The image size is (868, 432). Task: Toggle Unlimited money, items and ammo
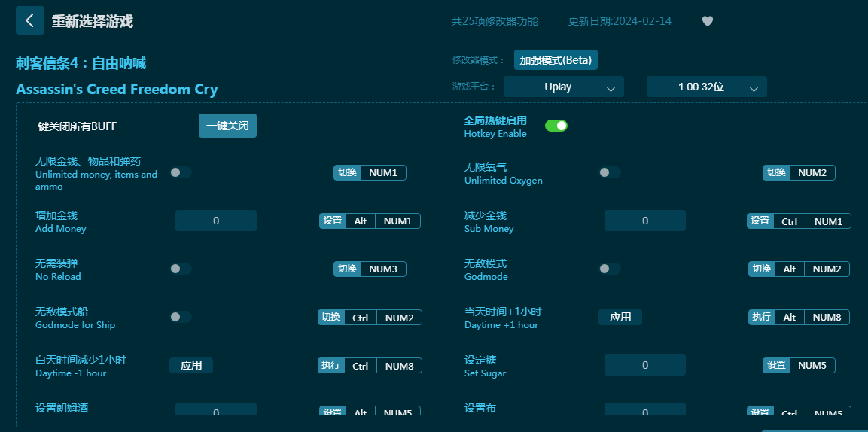(x=181, y=172)
